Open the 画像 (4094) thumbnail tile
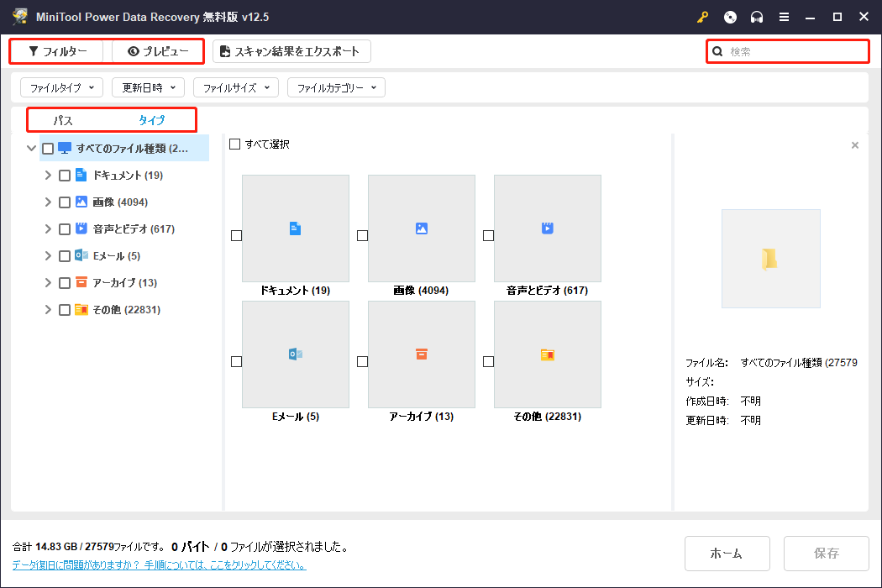The height and width of the screenshot is (588, 882). tap(422, 228)
